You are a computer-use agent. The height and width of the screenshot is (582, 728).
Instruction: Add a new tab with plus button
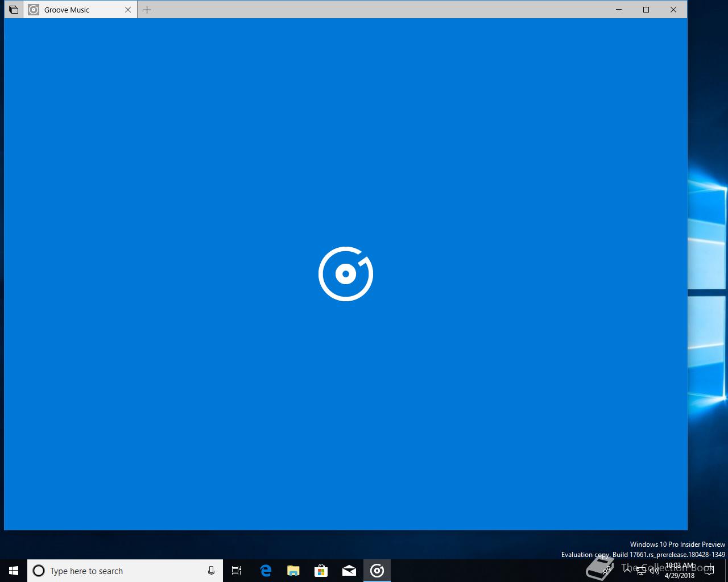coord(147,10)
